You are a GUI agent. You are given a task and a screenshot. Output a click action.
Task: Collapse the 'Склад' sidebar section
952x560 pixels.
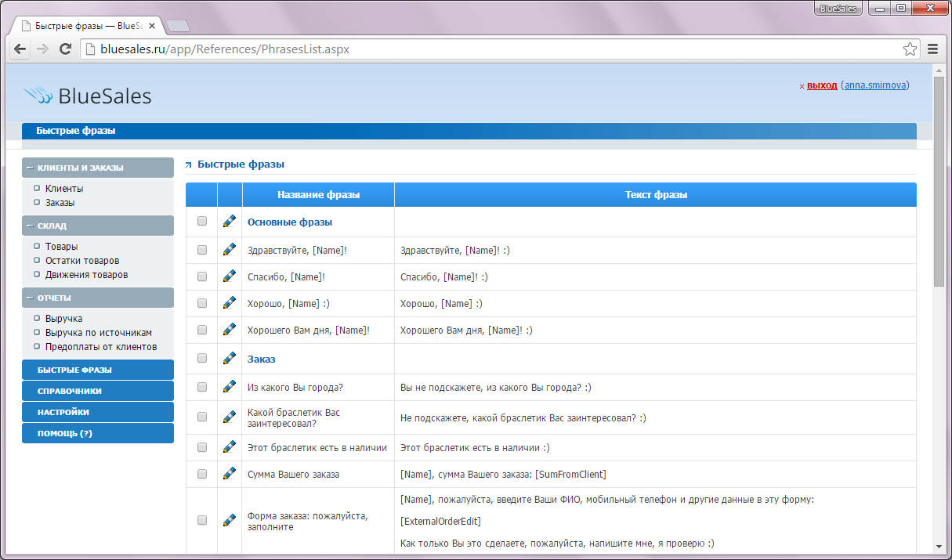pos(30,226)
